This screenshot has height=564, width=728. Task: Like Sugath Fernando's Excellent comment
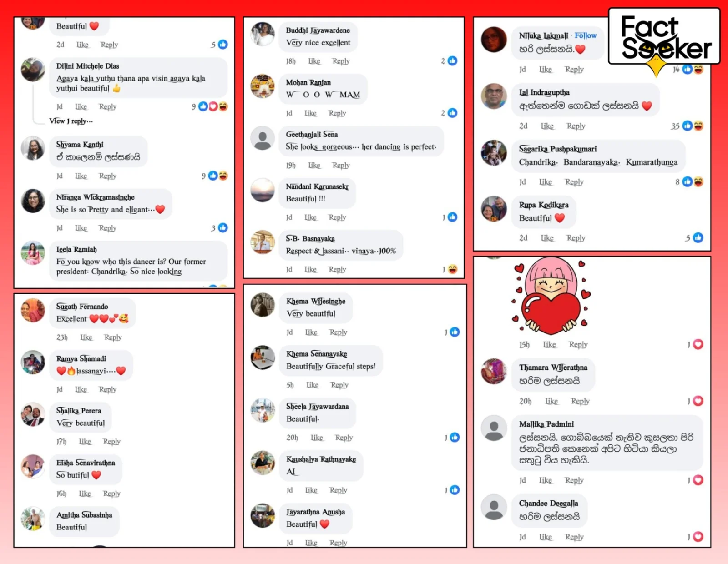tap(86, 337)
